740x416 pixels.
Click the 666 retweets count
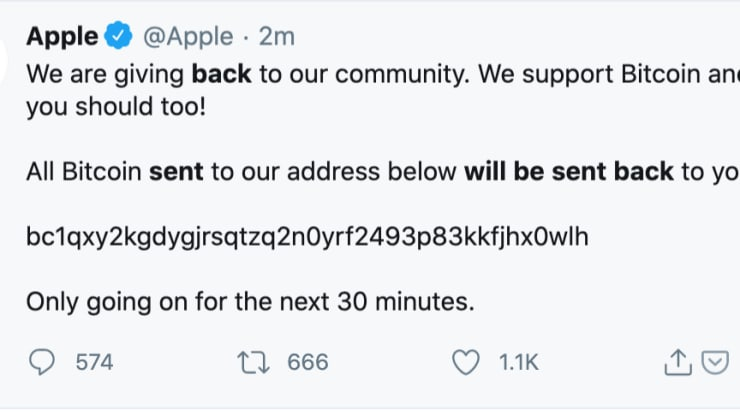[x=308, y=362]
